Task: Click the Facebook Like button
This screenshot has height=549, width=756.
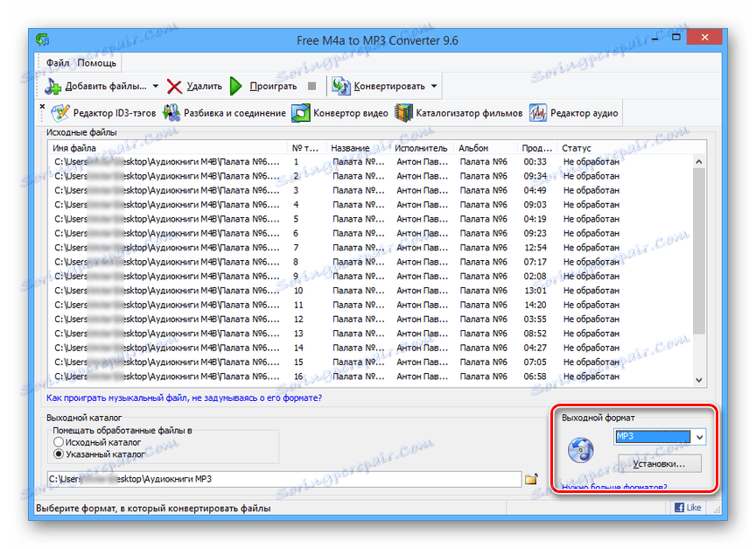Action: pyautogui.click(x=688, y=508)
